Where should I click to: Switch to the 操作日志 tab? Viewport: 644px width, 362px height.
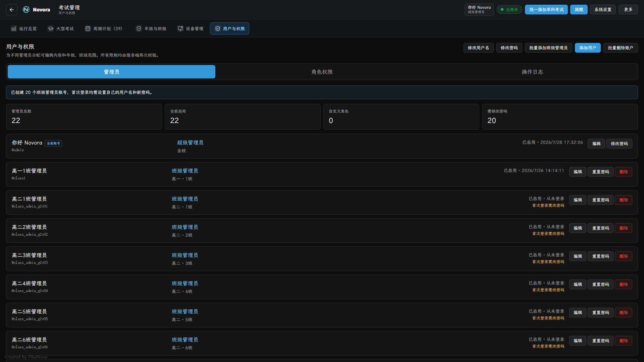[532, 72]
